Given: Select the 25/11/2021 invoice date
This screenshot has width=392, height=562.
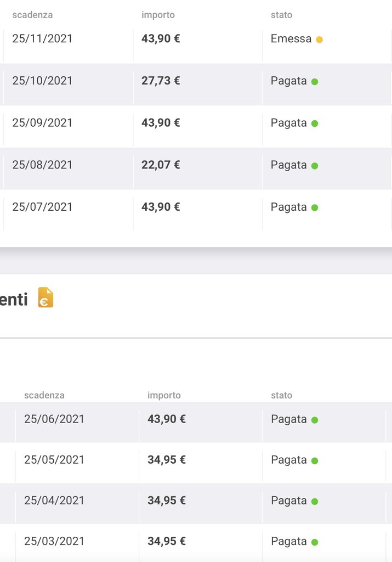Looking at the screenshot, I should click(42, 39).
